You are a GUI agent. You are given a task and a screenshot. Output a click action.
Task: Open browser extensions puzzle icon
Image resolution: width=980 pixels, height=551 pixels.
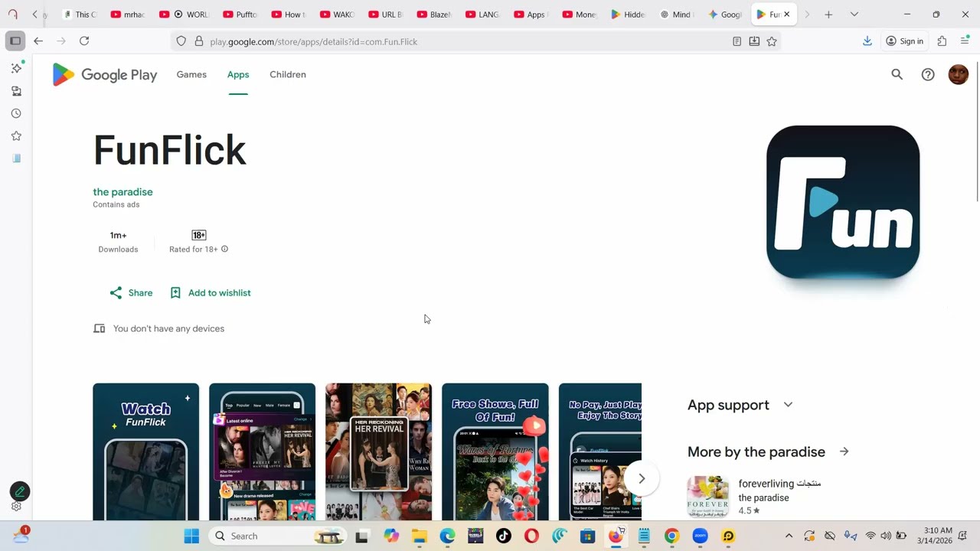click(x=942, y=41)
